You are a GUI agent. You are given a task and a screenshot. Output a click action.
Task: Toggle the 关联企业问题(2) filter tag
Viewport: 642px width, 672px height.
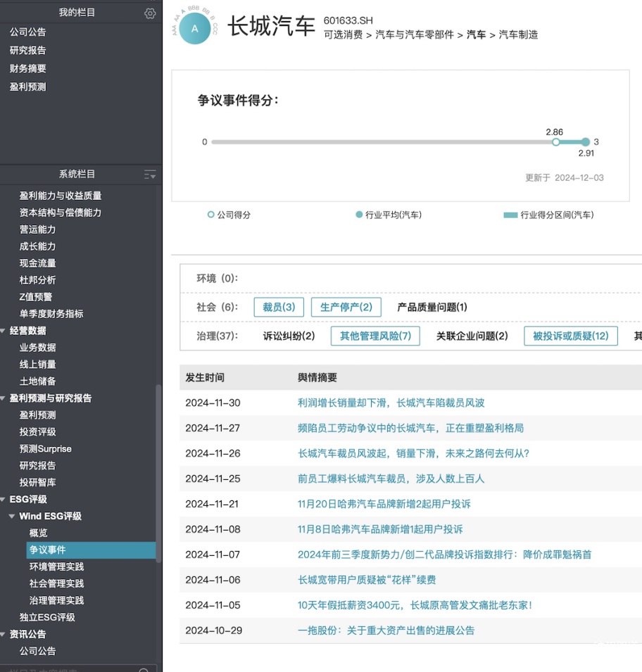coord(472,336)
